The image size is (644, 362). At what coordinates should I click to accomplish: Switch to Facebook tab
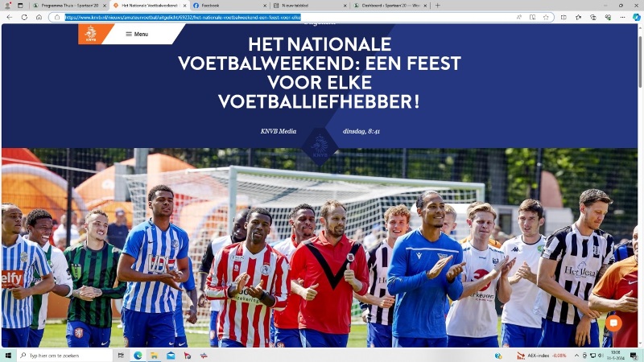click(229, 6)
